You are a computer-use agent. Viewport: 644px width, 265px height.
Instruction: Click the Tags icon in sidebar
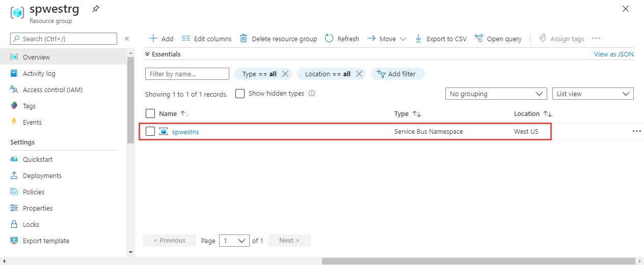pyautogui.click(x=14, y=106)
